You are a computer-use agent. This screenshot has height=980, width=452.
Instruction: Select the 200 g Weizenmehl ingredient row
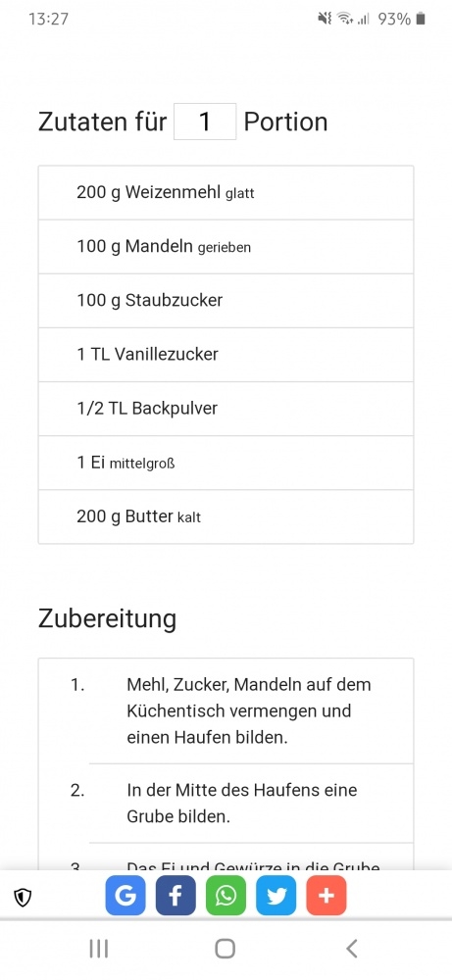226,192
